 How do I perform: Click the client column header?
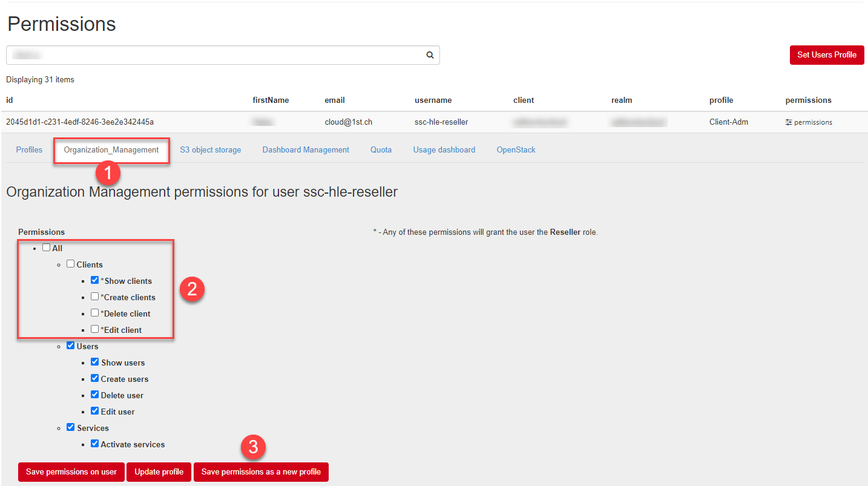tap(524, 100)
